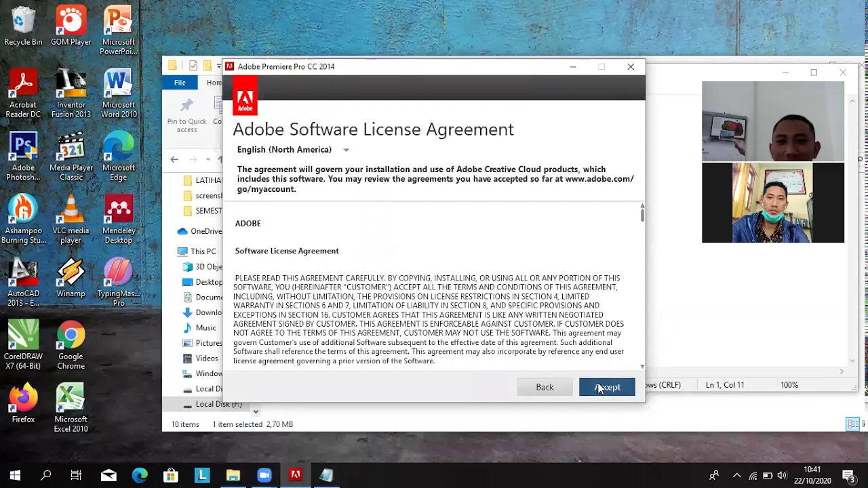This screenshot has width=868, height=488.
Task: Open the notification center
Action: click(849, 475)
